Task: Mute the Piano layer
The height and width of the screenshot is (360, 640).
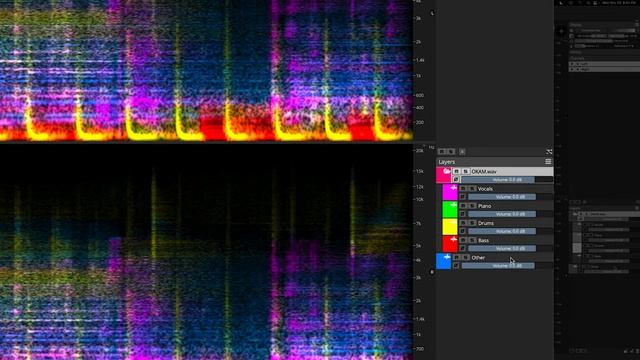Action: [463, 206]
